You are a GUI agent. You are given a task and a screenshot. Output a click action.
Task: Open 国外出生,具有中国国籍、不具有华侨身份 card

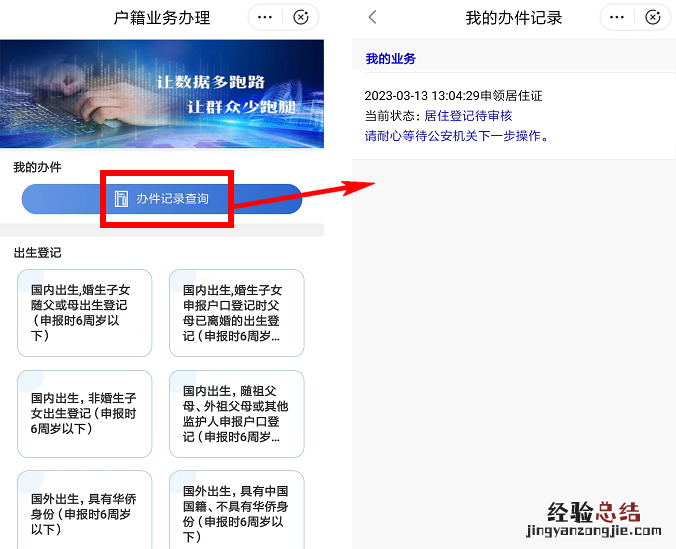pos(237,510)
